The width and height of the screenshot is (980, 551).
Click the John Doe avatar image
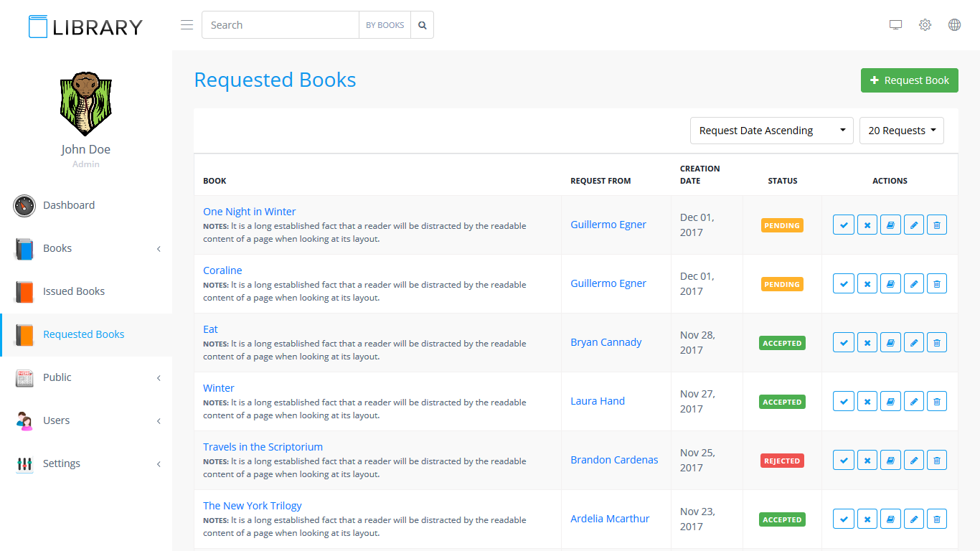[85, 103]
